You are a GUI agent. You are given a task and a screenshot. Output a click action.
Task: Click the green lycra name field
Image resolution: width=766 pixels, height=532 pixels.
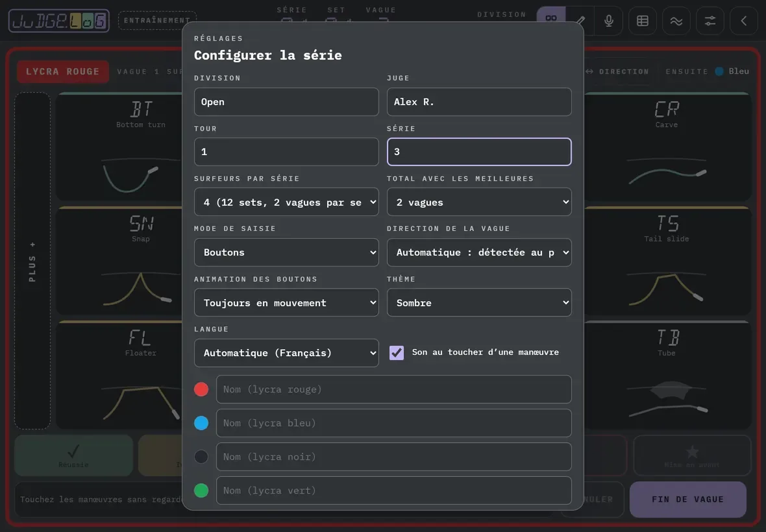pyautogui.click(x=394, y=490)
